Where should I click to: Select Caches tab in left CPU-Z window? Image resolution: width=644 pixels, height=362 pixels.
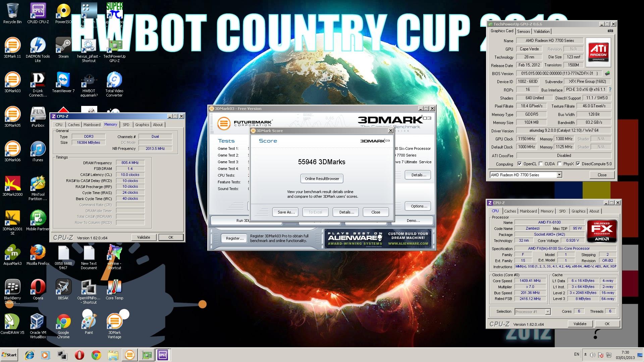click(74, 125)
